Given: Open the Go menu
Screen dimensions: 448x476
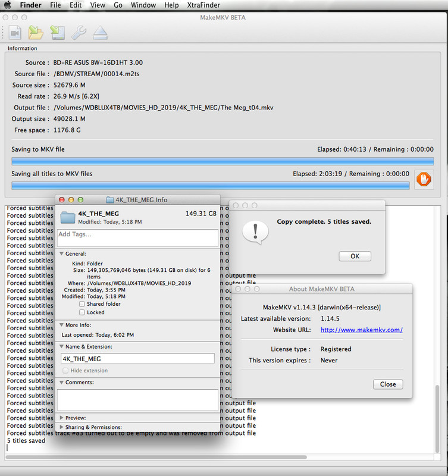Looking at the screenshot, I should [118, 5].
